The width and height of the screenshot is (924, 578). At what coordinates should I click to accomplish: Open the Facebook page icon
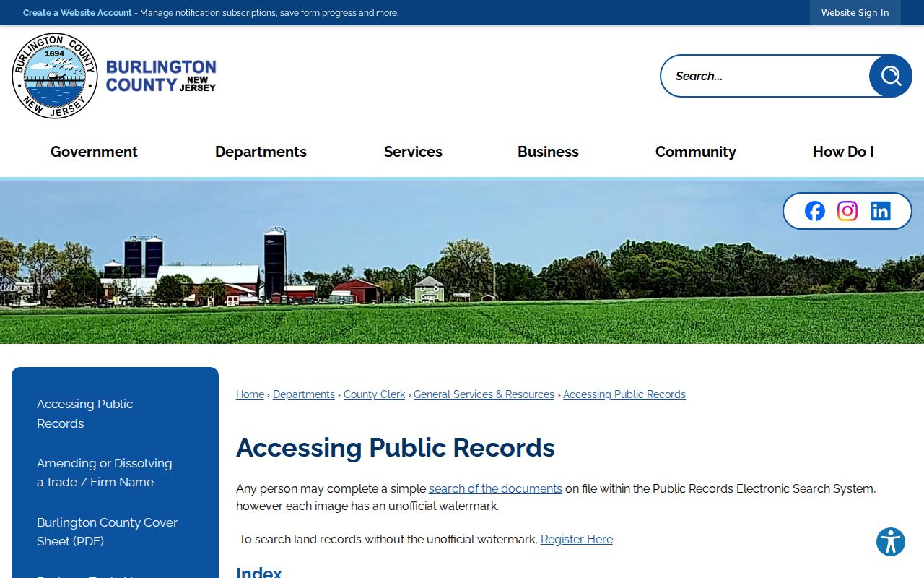[815, 211]
